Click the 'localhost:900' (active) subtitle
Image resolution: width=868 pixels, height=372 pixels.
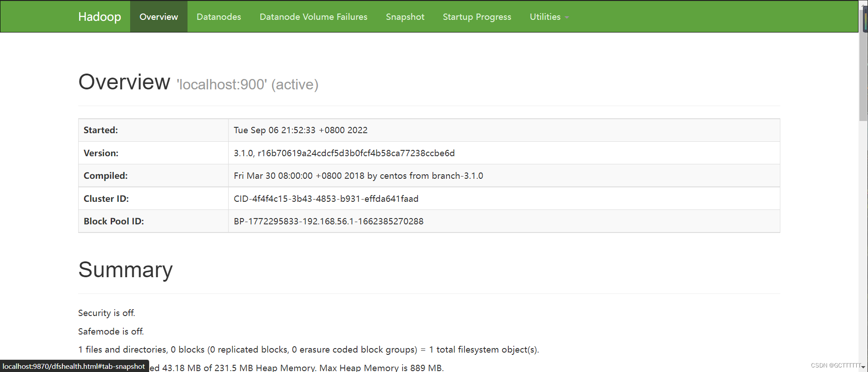pyautogui.click(x=248, y=84)
